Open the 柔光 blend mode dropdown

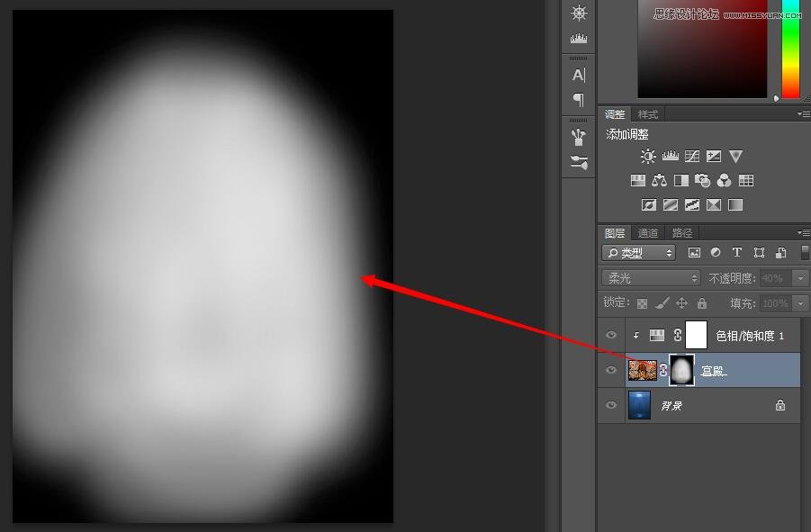651,278
